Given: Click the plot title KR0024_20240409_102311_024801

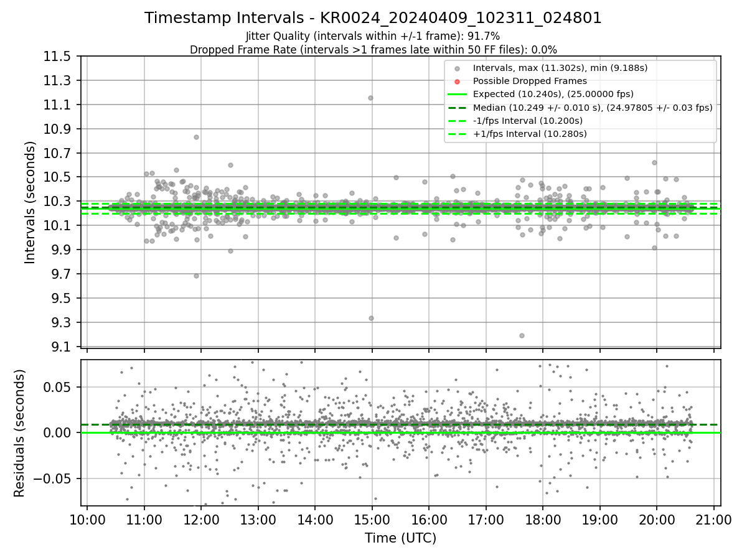Looking at the screenshot, I should point(373,18).
